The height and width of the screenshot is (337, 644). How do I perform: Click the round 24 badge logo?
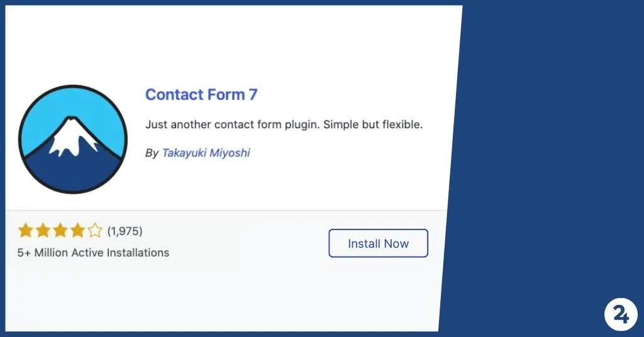pyautogui.click(x=621, y=314)
